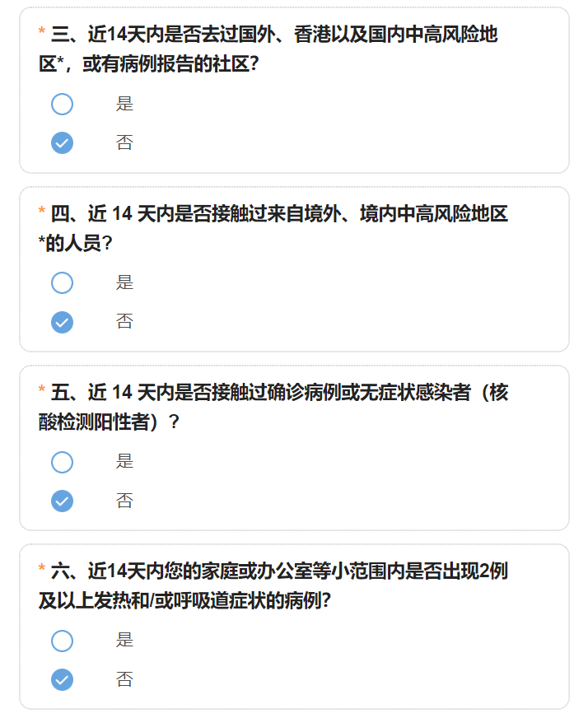This screenshot has width=588, height=718.
Task: Click checked 否 radio under question 四
Action: pos(63,322)
